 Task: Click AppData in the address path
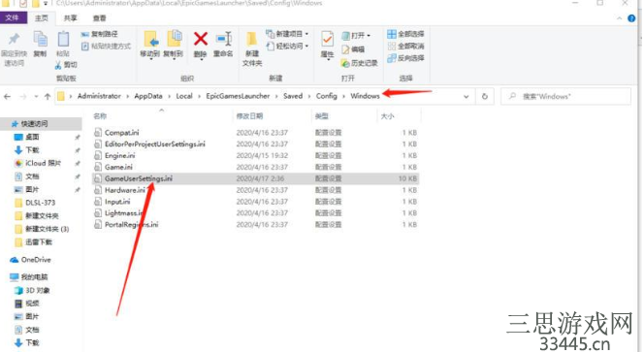[148, 96]
